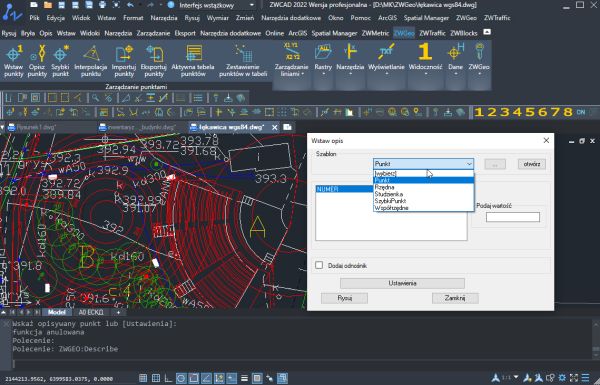Screen dimensions: 600x385
Task: Choose SzybkiPunkt from the template list
Action: pyautogui.click(x=423, y=201)
